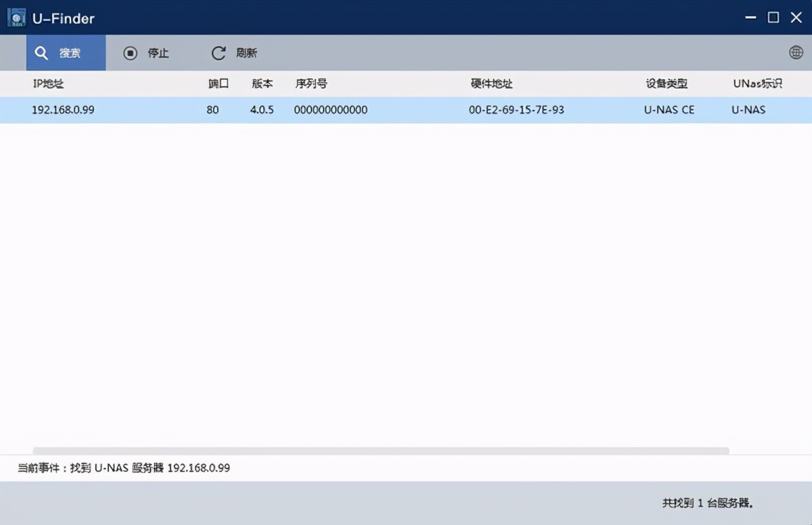812x525 pixels.
Task: Select the magnifier search icon on 搜索 button
Action: click(41, 53)
